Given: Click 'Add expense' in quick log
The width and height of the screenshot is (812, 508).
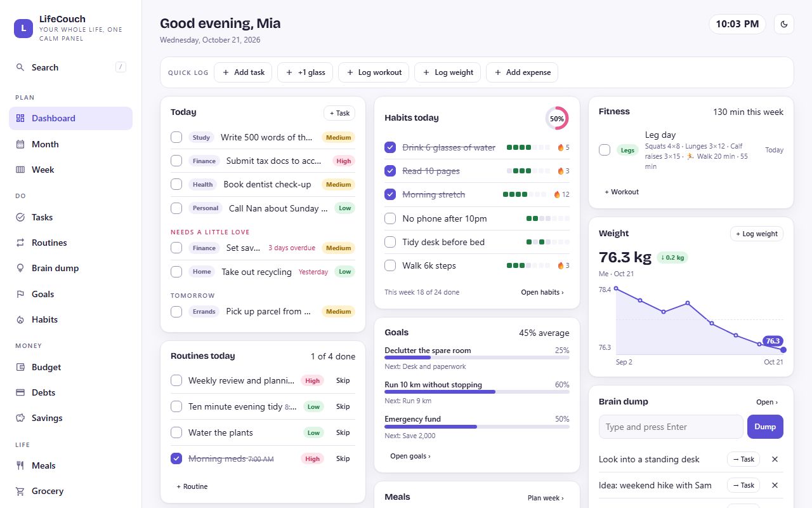Looking at the screenshot, I should pos(522,72).
